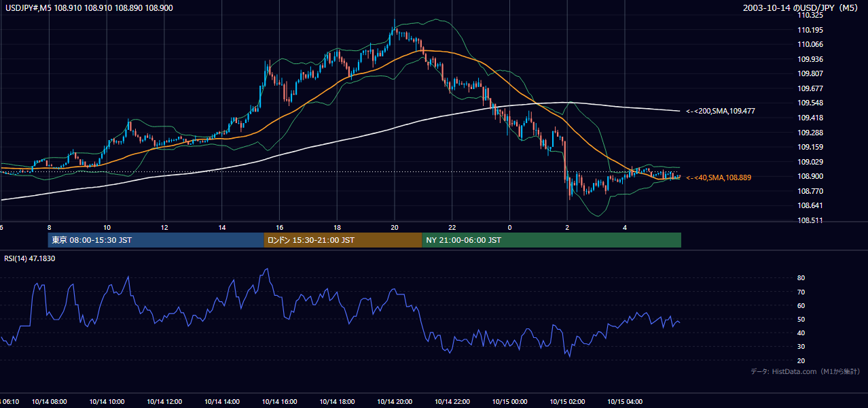Screen dimensions: 868x408
Task: Click the London session bar ロンドン 15:30-21:00 JST
Action: coord(343,240)
